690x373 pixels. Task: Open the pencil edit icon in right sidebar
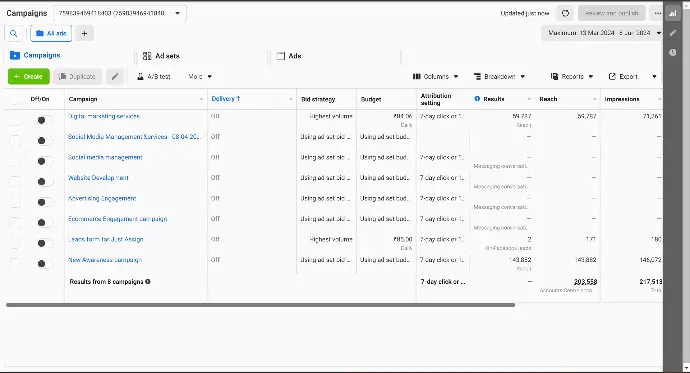coord(672,33)
